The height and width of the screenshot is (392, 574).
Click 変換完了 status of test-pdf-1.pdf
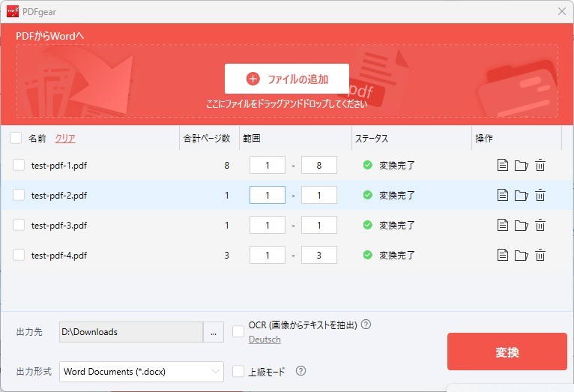click(396, 166)
